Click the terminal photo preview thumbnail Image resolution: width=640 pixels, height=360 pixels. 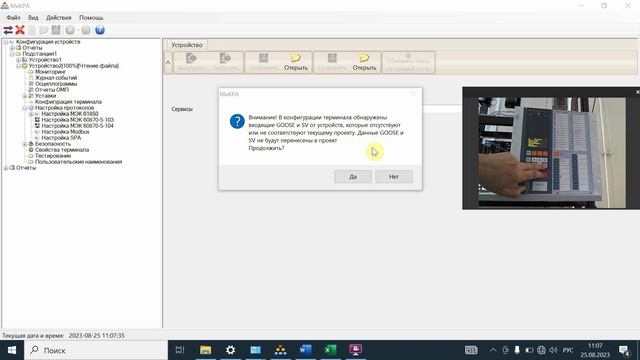[552, 152]
